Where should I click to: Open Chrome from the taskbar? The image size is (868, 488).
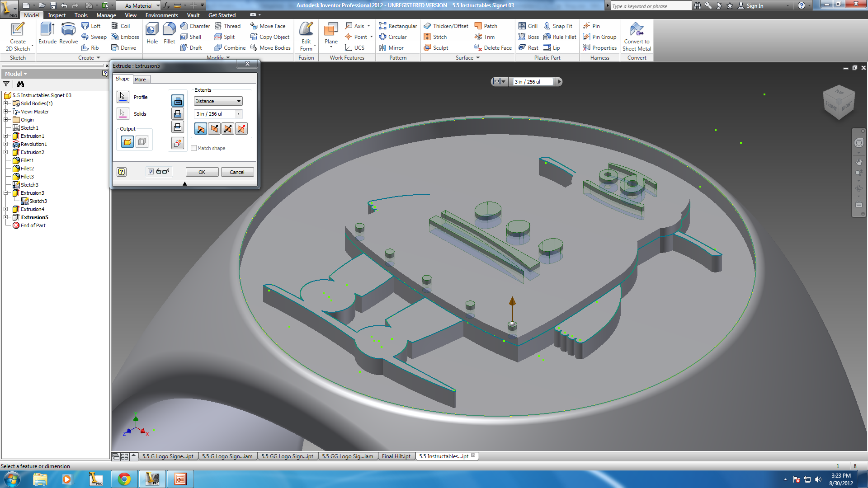point(124,479)
